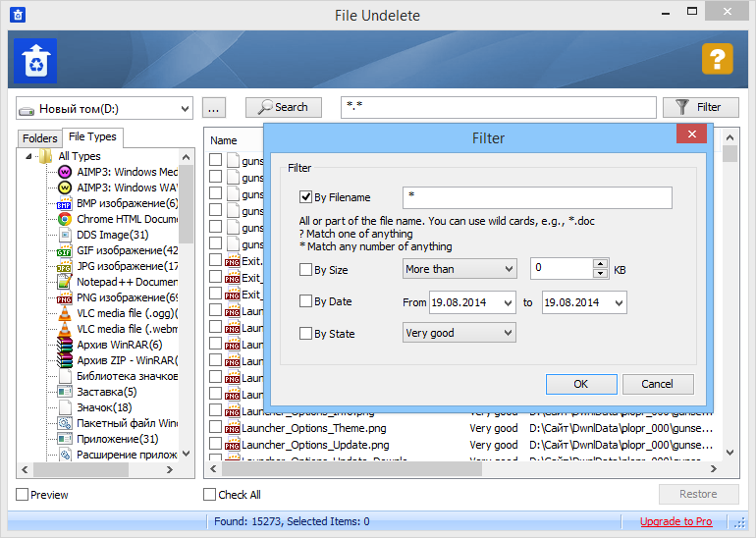Click the VLC media file (.ogg) cone icon
This screenshot has height=538, width=756.
[65, 313]
